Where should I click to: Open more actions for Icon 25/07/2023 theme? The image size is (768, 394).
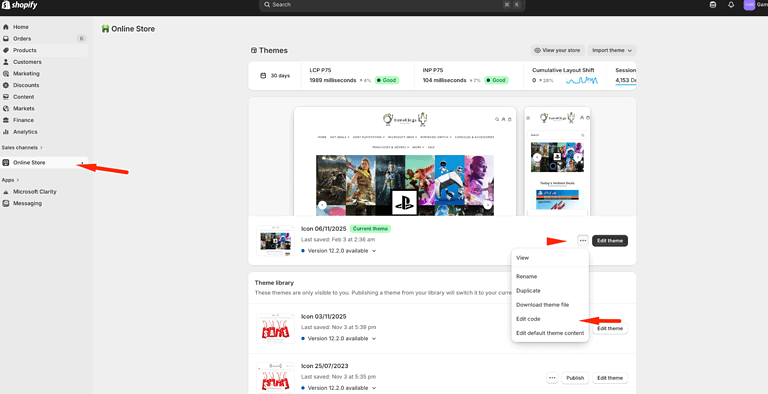552,378
